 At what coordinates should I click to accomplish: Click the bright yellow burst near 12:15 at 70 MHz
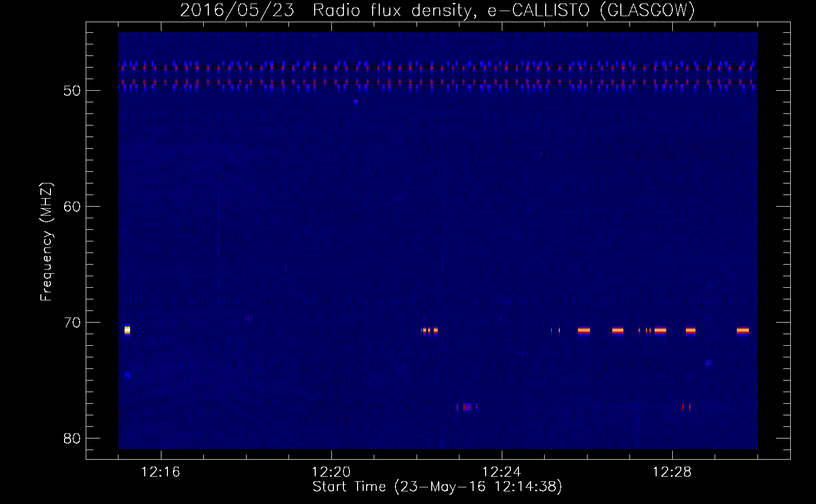click(x=127, y=330)
